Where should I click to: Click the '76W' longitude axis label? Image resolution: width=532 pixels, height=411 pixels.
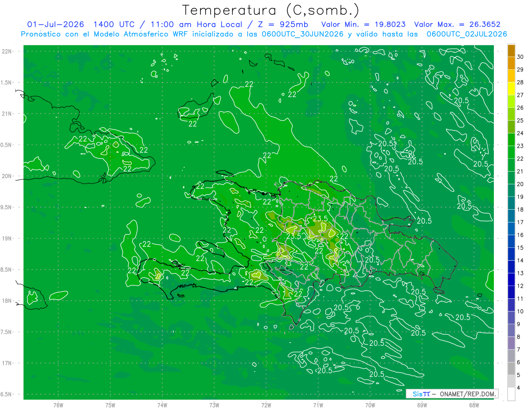58,405
